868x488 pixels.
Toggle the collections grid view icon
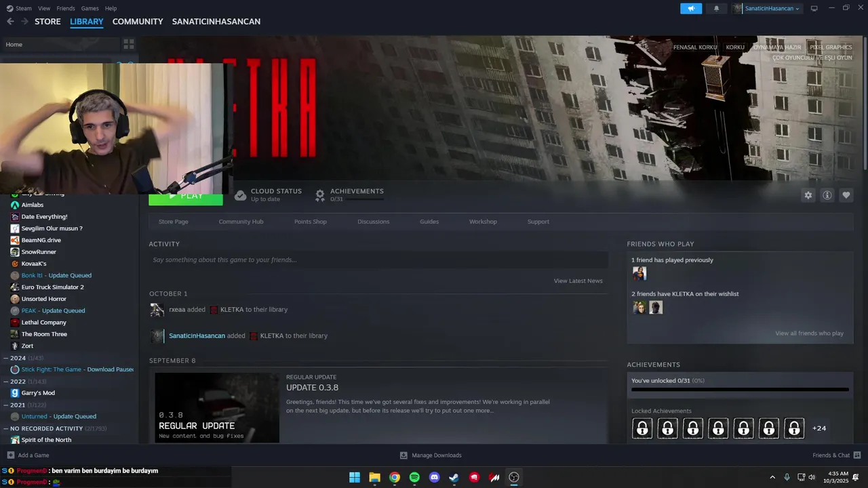point(129,44)
